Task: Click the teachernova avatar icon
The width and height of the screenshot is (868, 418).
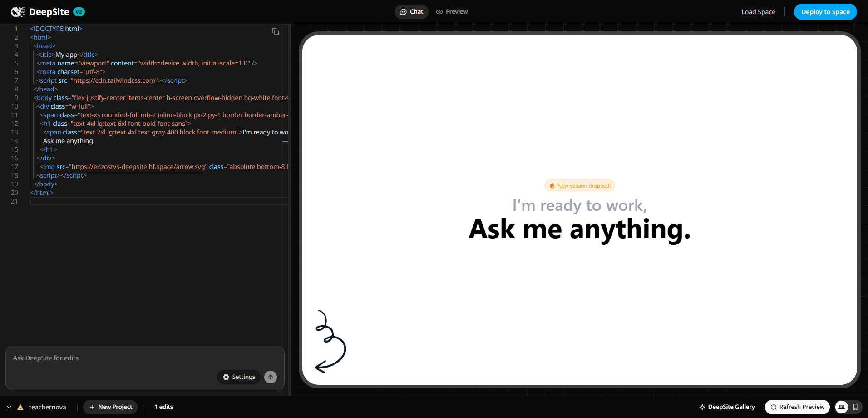Action: [20, 407]
